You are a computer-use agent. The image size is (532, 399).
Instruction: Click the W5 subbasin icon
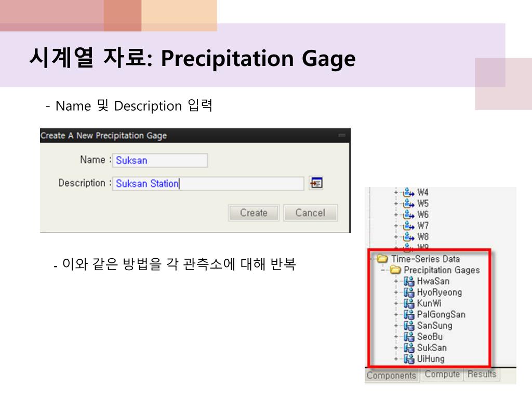point(408,204)
